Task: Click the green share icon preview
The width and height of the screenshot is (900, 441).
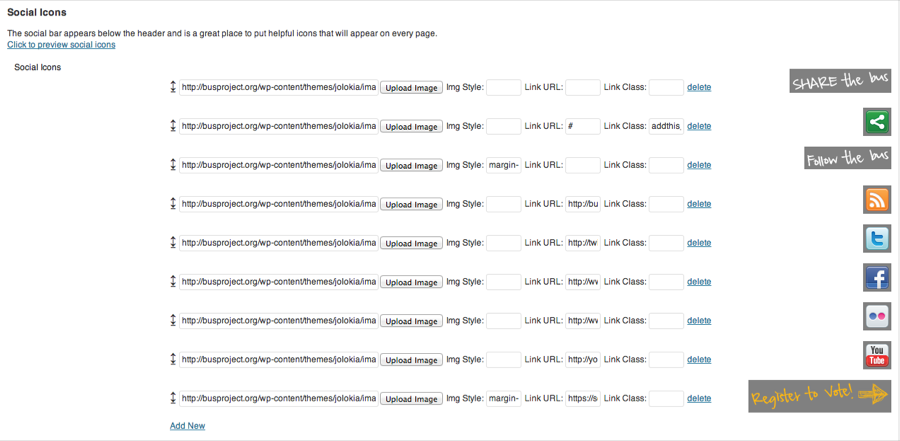Action: [877, 122]
